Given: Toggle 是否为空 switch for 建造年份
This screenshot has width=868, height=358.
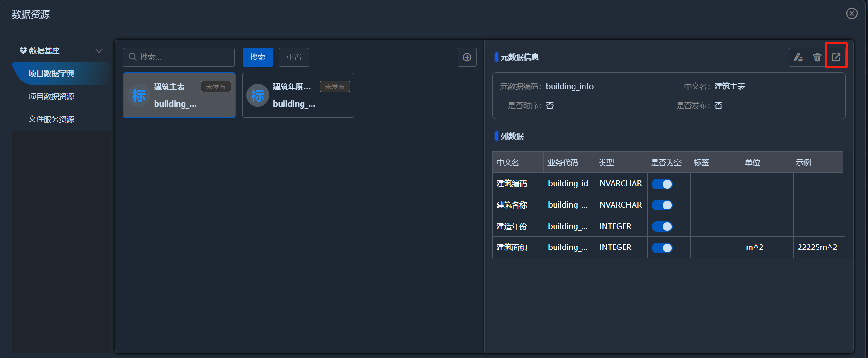Looking at the screenshot, I should [662, 227].
